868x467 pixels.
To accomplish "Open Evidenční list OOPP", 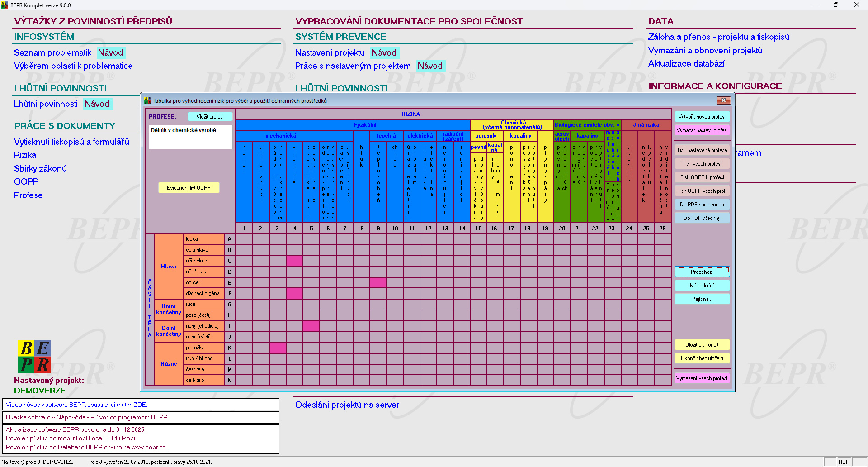I will (189, 188).
